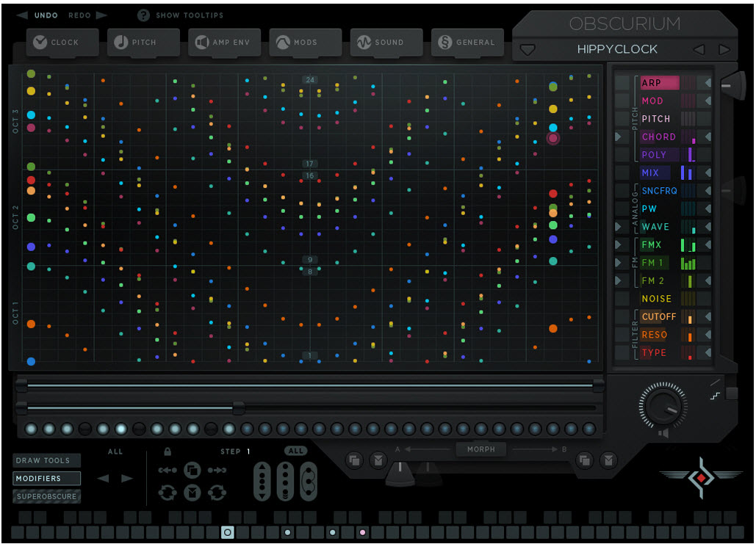
Task: Click the pink-dotted key on the keyboard
Action: tap(363, 532)
